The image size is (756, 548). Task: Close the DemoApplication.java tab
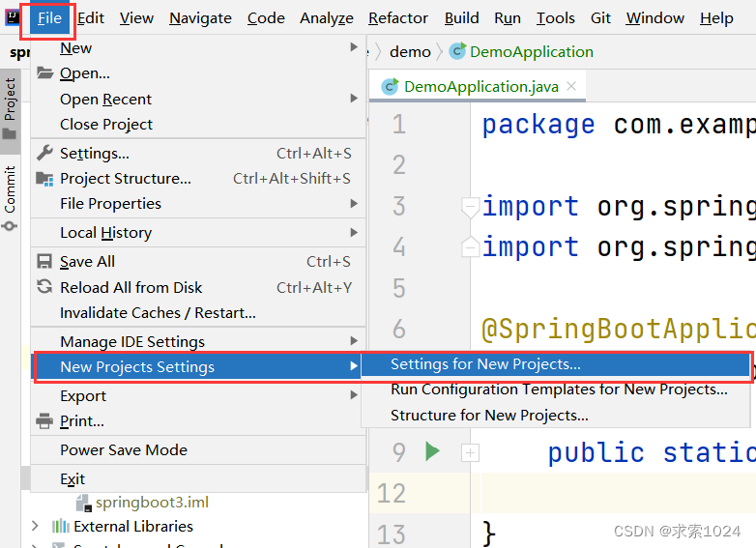coord(571,86)
